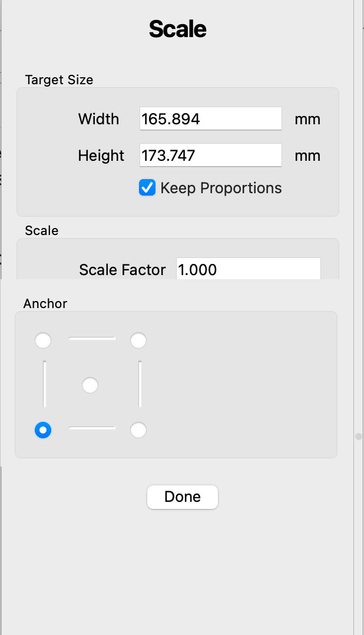
Task: Click the selected bottom-left anchor radio button
Action: [43, 431]
